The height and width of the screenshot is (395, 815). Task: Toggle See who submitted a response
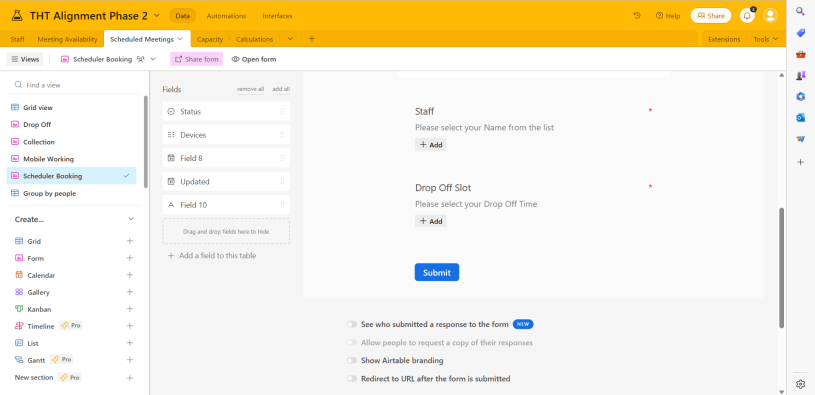(352, 324)
